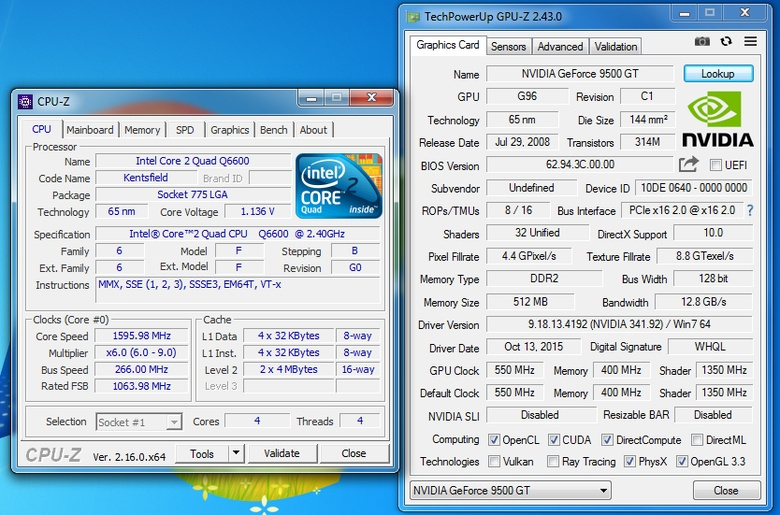Click the Intel Core 2 Quad logo

coord(339,186)
